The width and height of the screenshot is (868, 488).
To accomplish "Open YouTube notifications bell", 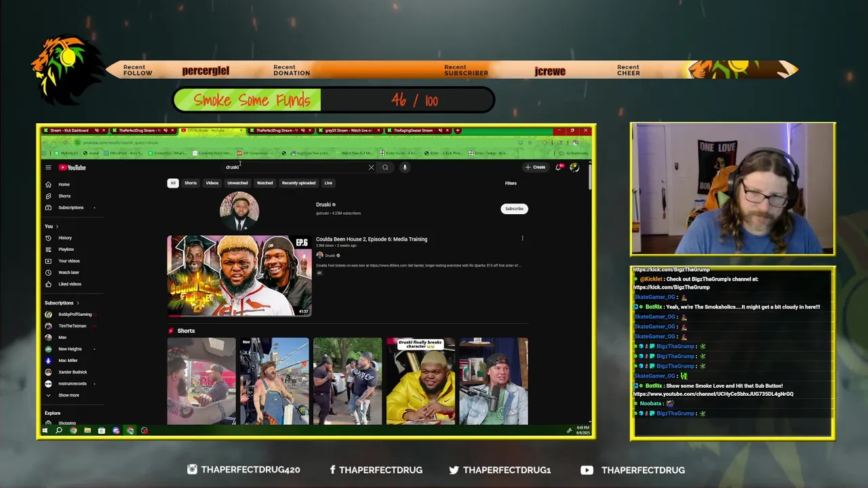I will (559, 167).
